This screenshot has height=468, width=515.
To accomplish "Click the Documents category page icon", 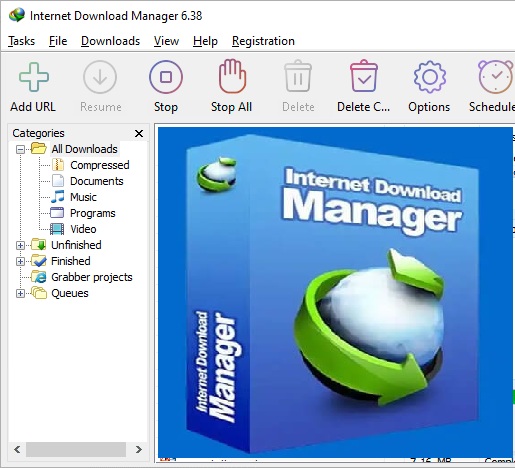I will (x=58, y=181).
